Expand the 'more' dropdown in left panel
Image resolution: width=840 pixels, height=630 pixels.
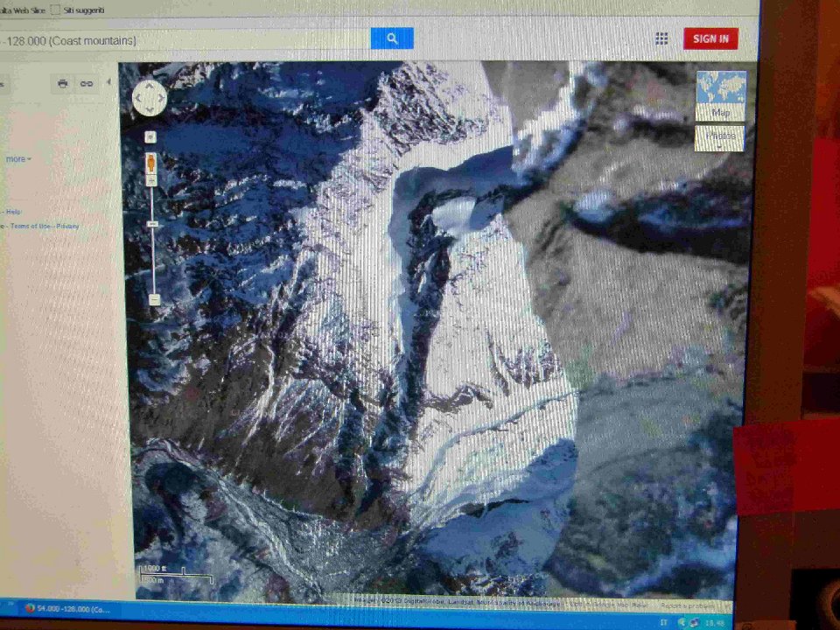click(18, 159)
